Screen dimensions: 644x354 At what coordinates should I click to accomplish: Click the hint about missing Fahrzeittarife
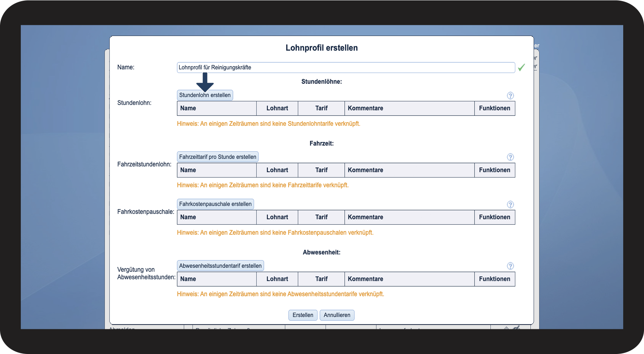[263, 185]
